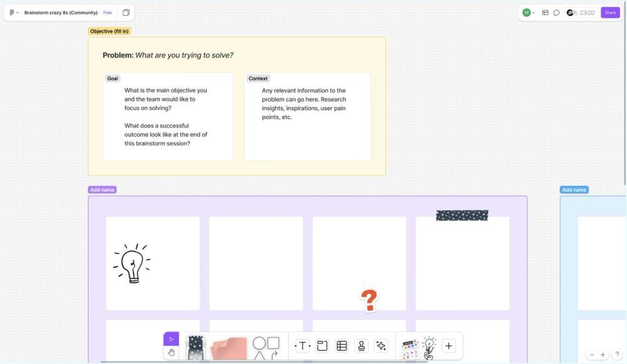The image size is (627, 364).
Task: Select the Hand tool in the toolbar
Action: [171, 351]
